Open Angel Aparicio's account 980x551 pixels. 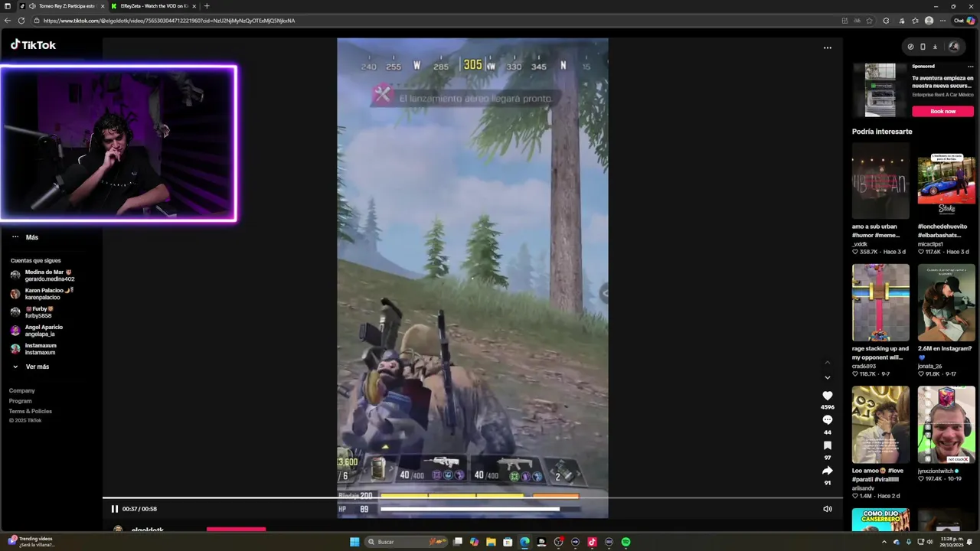37,331
